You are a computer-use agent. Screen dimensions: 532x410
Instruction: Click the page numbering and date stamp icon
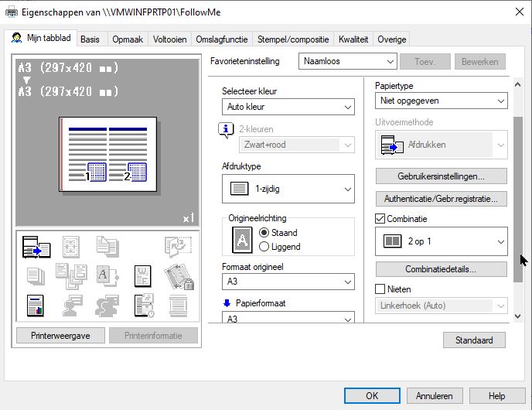point(142,306)
